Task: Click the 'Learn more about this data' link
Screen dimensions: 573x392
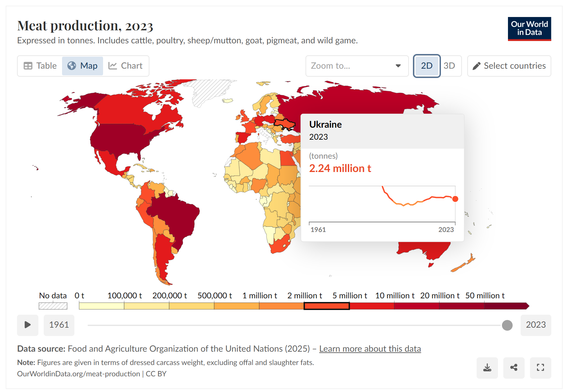Action: click(x=370, y=349)
